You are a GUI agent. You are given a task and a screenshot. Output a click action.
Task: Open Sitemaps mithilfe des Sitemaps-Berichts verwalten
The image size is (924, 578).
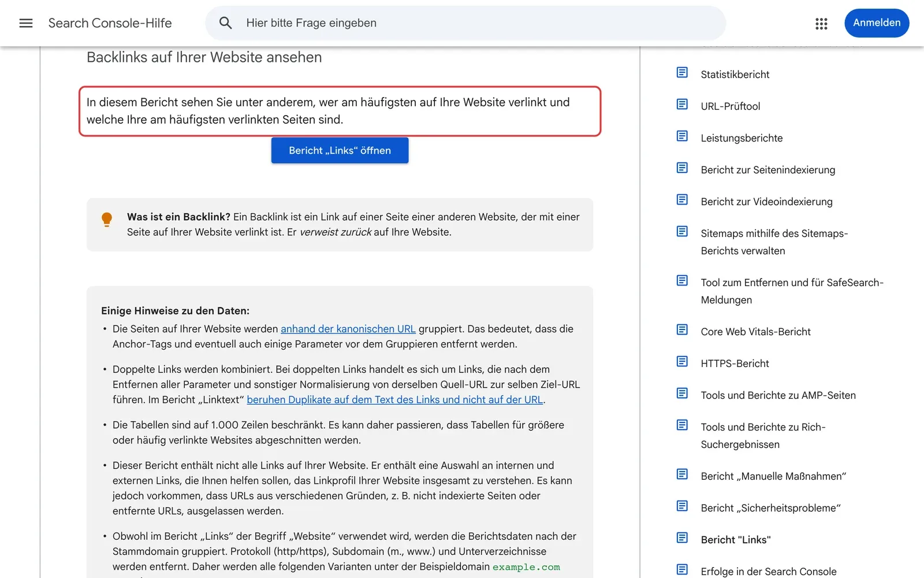coord(774,242)
